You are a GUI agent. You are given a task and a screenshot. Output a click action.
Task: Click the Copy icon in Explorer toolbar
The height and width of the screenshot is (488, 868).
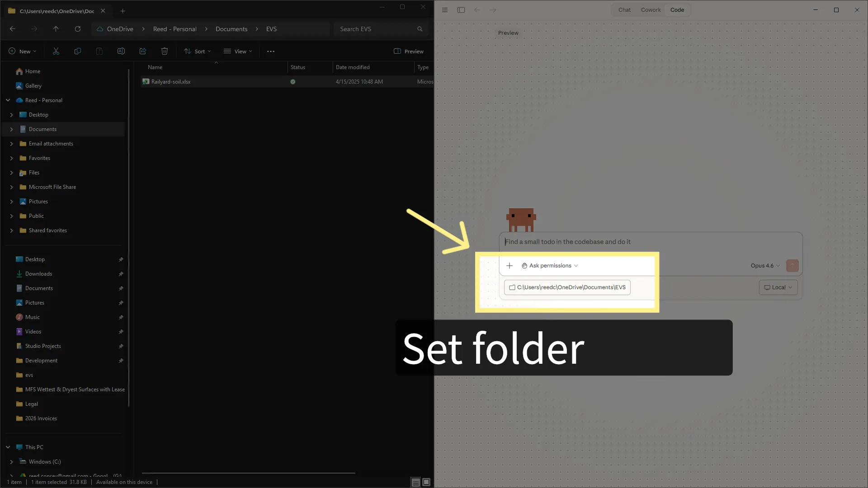78,52
